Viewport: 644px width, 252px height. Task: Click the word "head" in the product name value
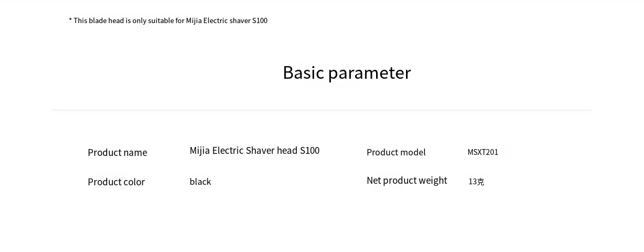287,151
